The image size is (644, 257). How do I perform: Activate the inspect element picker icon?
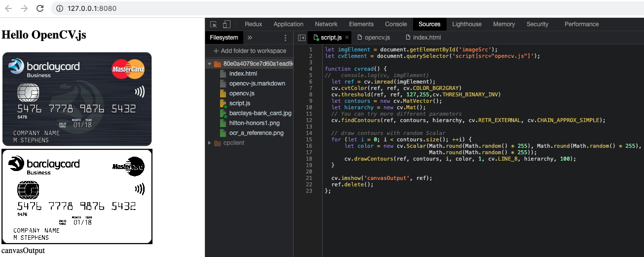pos(214,24)
